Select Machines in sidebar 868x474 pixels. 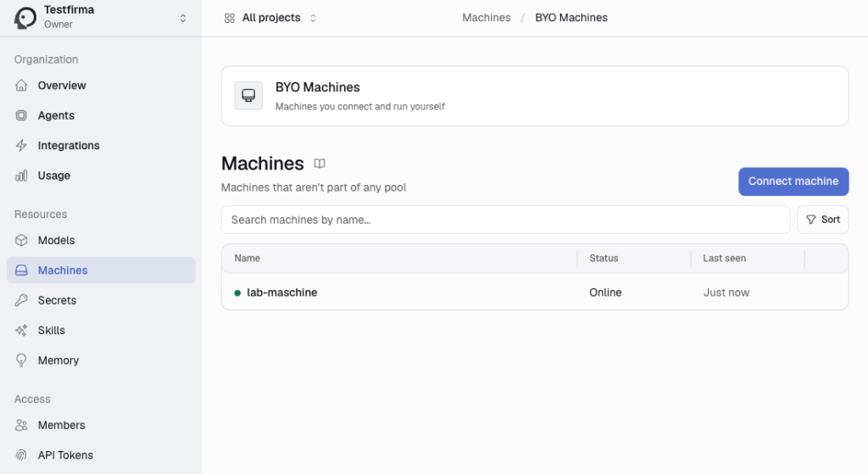coord(101,270)
